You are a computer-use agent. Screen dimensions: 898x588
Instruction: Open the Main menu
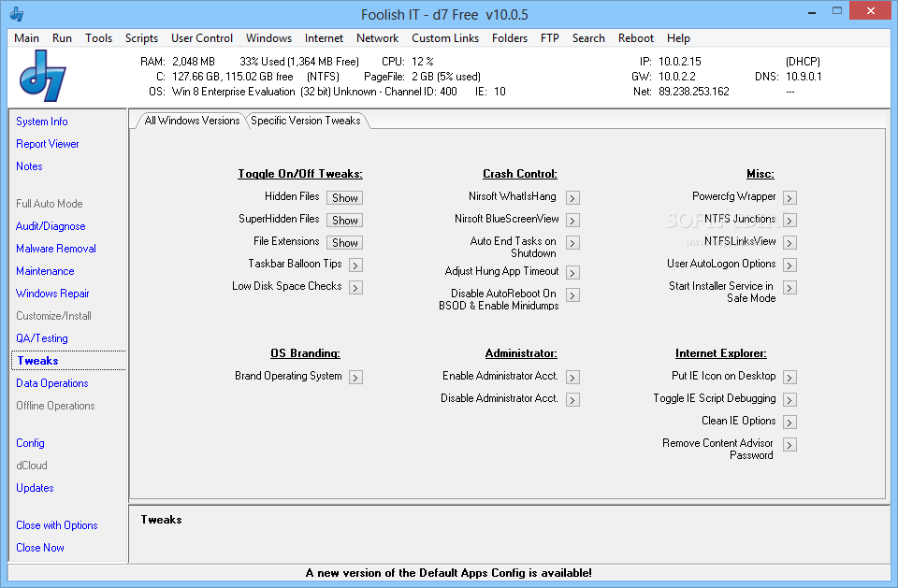click(26, 37)
